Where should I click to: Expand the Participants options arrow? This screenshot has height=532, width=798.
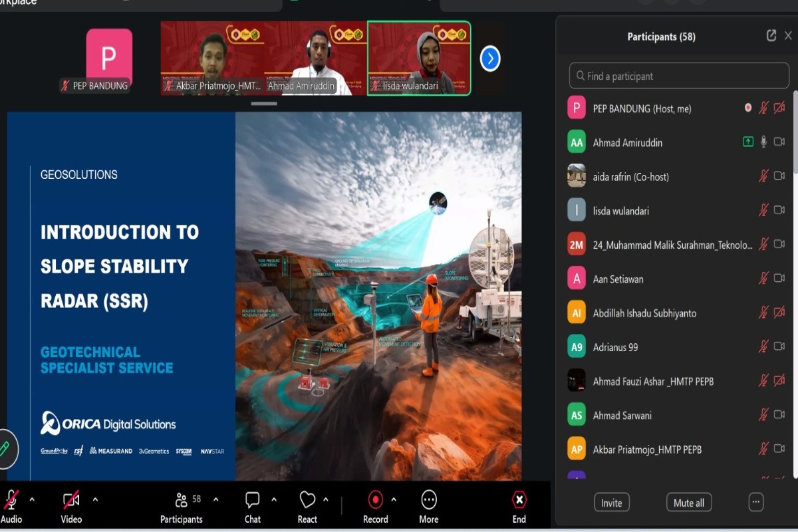coord(215,499)
